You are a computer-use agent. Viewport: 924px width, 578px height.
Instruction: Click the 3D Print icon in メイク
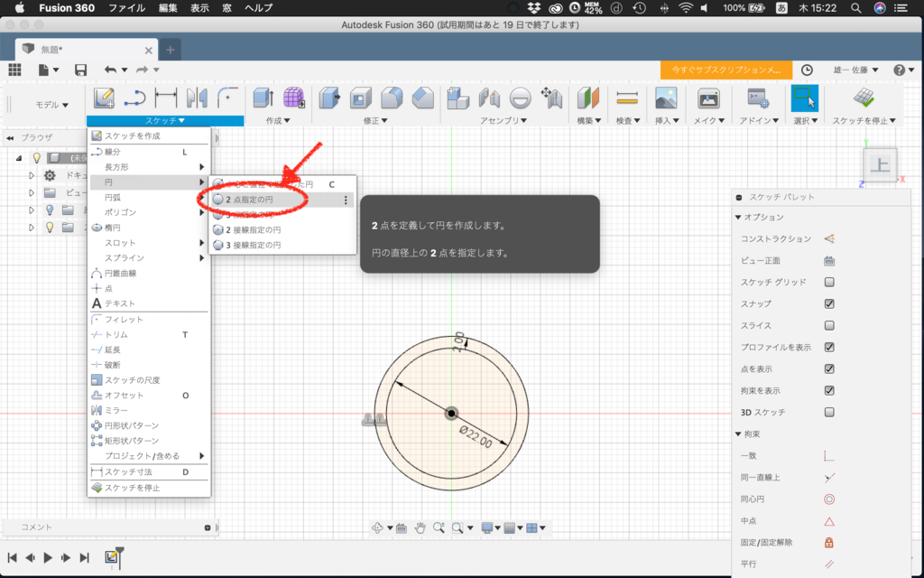tap(708, 98)
